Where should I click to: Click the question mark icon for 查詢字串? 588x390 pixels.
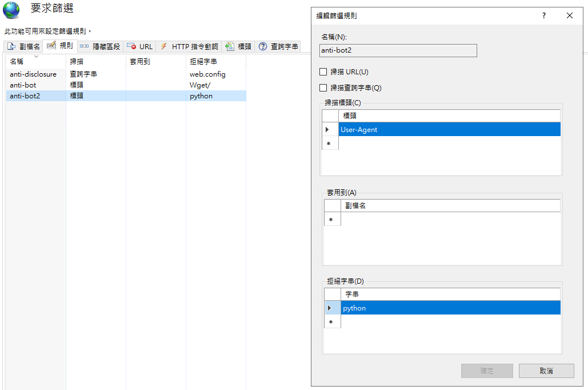[x=263, y=47]
